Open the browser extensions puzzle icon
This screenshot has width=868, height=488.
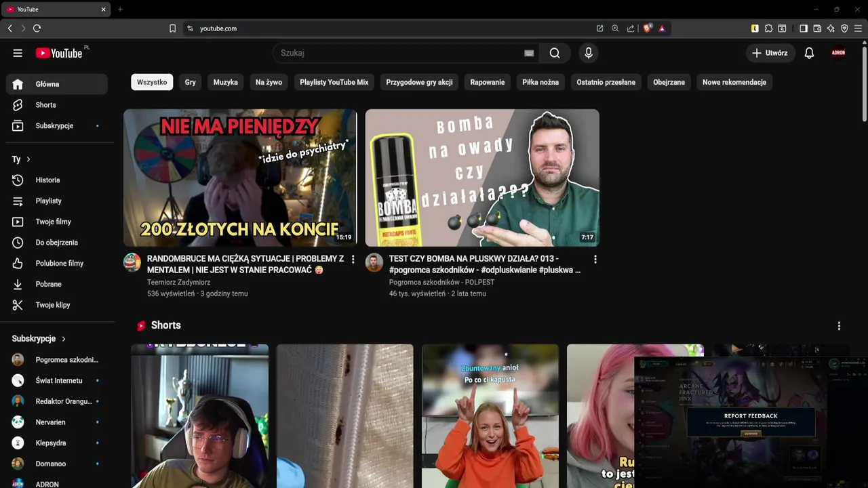coord(768,28)
